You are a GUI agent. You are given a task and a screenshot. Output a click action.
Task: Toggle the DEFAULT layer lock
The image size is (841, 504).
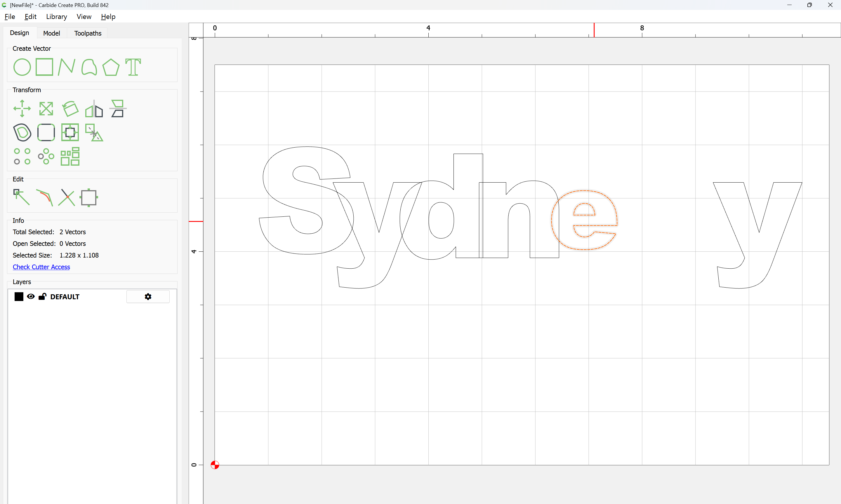coord(42,297)
